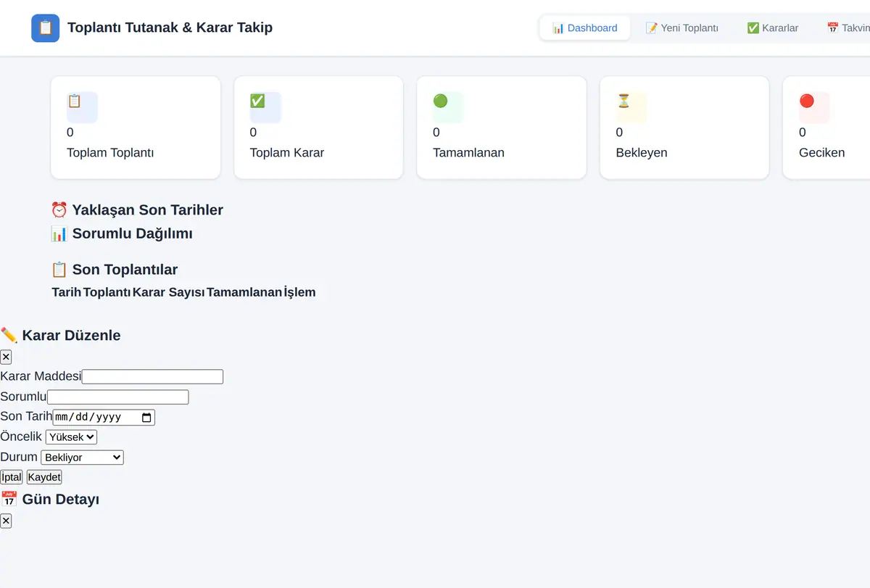Click the Geciken card label

tap(822, 153)
